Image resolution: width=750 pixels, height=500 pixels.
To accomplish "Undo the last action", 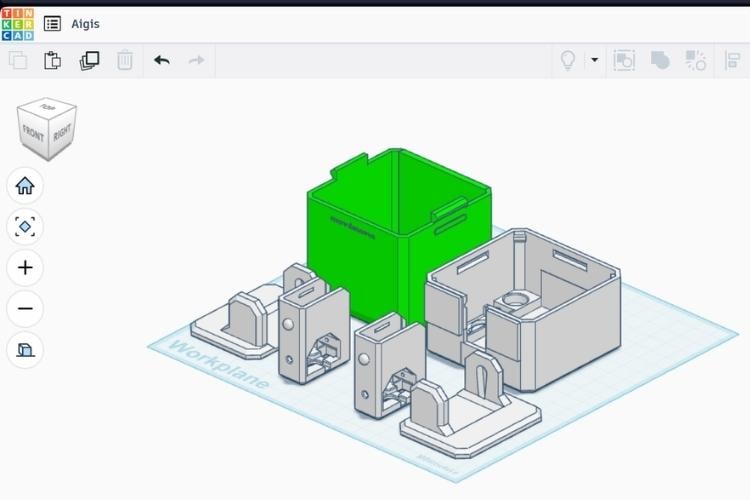I will (x=162, y=60).
